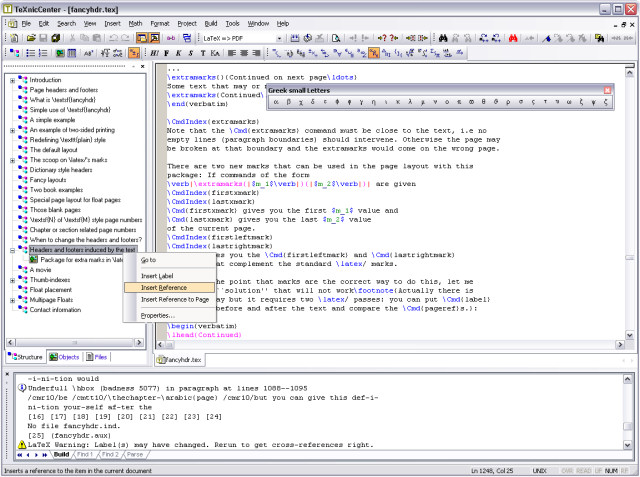
Task: Expand the Thumb-indexes tree node
Action: pyautogui.click(x=12, y=280)
